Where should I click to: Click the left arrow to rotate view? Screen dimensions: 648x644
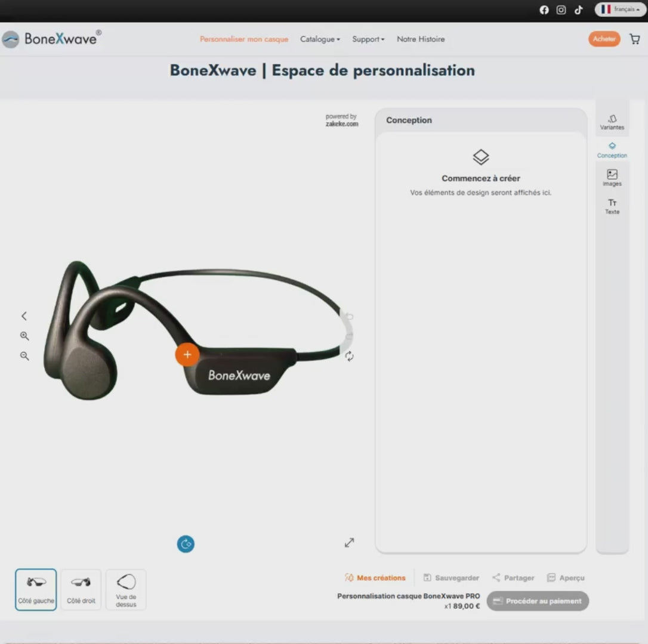(24, 316)
